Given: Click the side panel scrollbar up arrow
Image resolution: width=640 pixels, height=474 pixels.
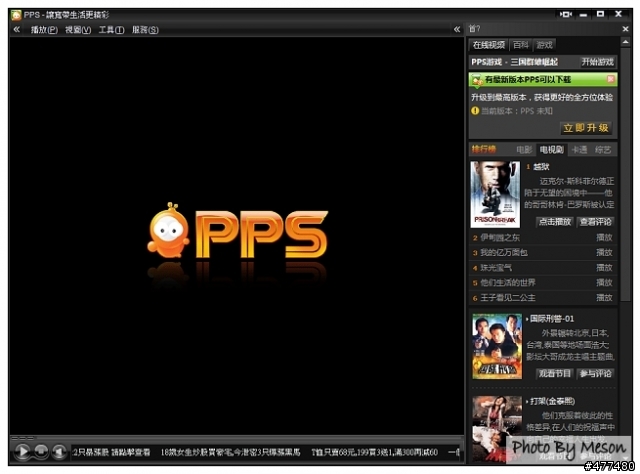Looking at the screenshot, I should click(625, 42).
